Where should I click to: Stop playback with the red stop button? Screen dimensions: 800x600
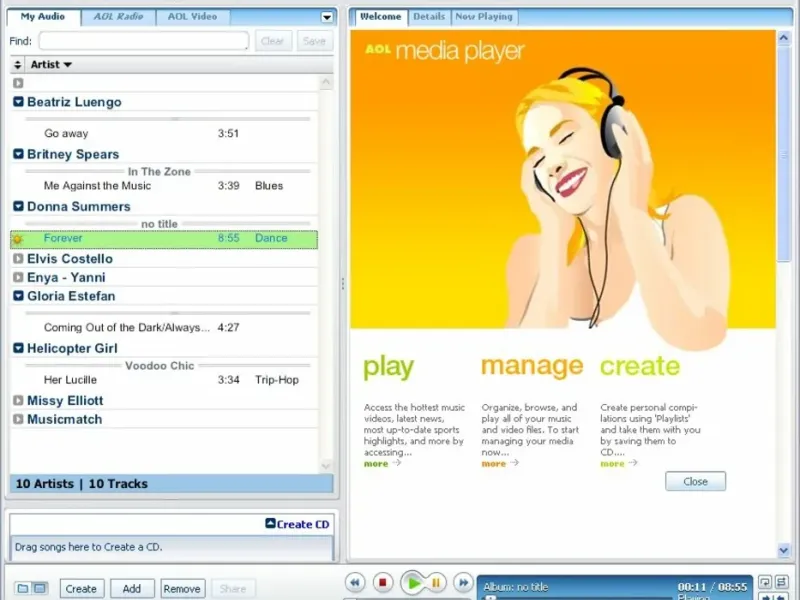pos(382,582)
